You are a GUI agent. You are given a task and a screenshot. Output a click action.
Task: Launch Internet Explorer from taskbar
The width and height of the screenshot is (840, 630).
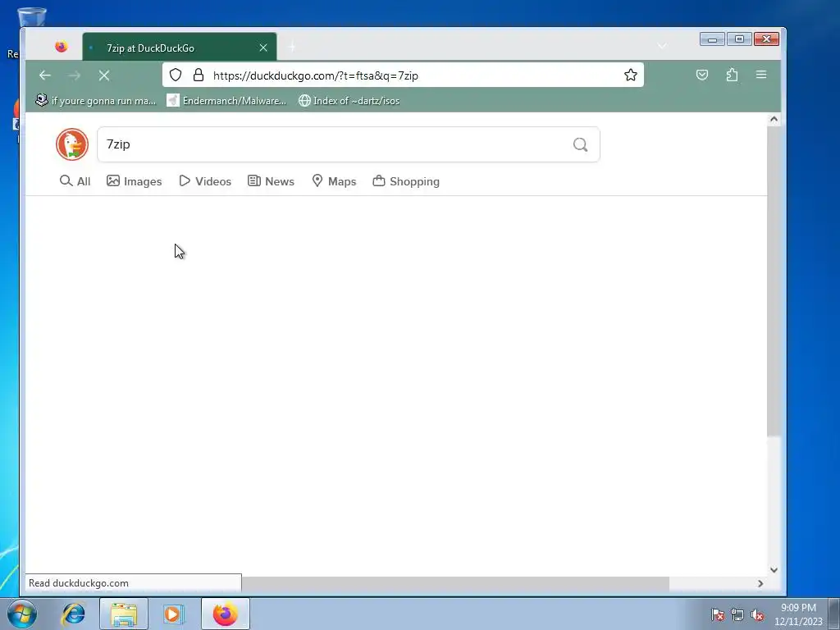click(73, 614)
